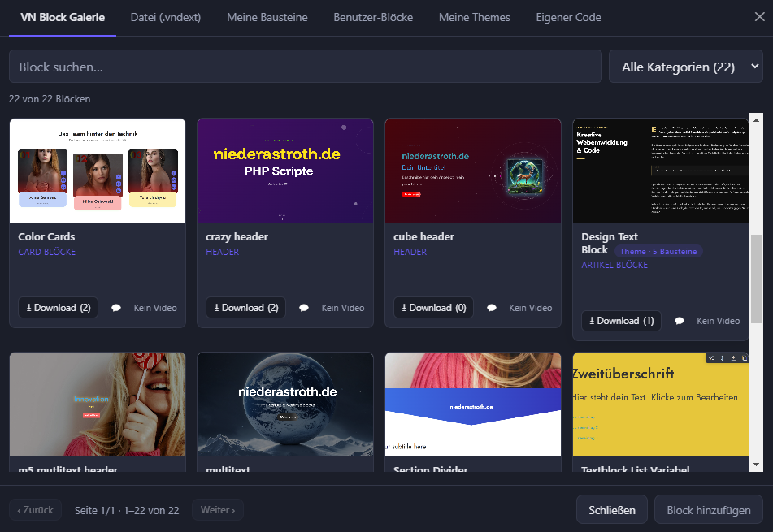773x532 pixels.
Task: Click Kein Video on the Color Cards card
Action: pos(155,308)
